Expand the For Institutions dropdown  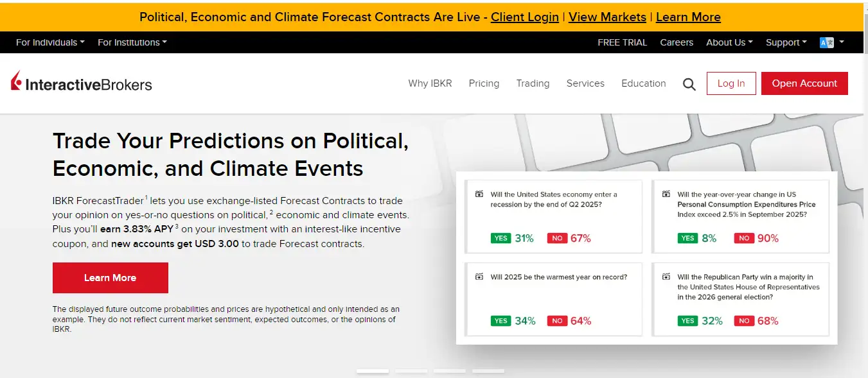pyautogui.click(x=132, y=42)
